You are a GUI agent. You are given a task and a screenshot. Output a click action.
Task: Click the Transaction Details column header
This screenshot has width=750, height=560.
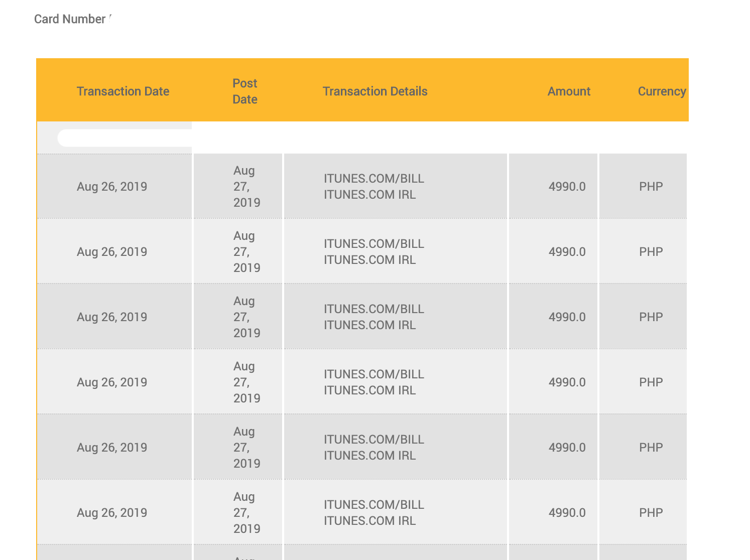coord(375,91)
